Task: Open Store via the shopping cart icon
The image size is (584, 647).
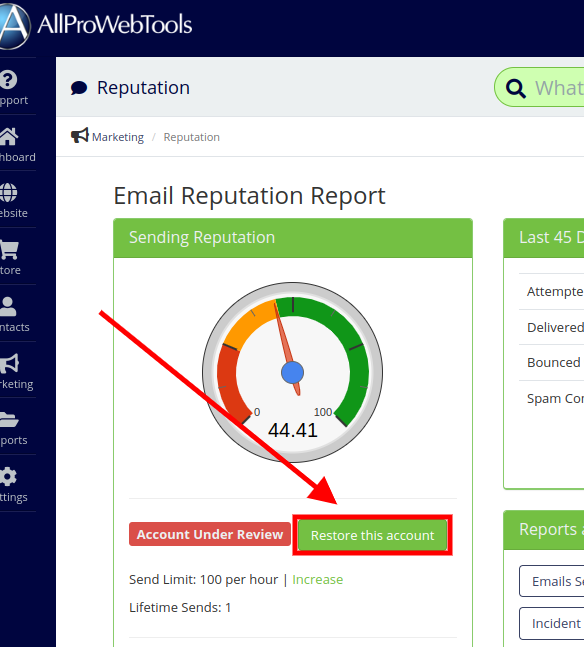Action: tap(9, 250)
